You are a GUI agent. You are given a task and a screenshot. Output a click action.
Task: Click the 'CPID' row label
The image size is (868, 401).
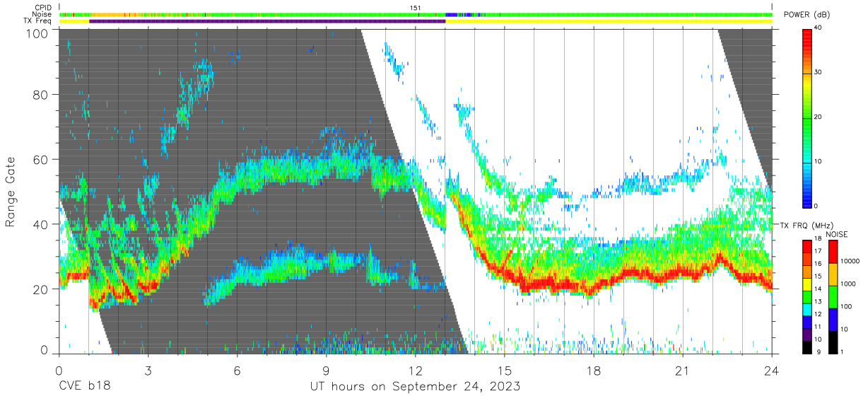click(x=44, y=8)
